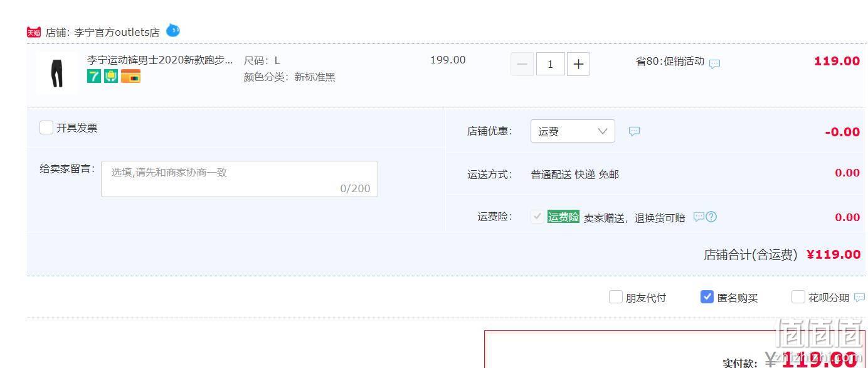
Task: Click the seller message text box
Action: 240,179
